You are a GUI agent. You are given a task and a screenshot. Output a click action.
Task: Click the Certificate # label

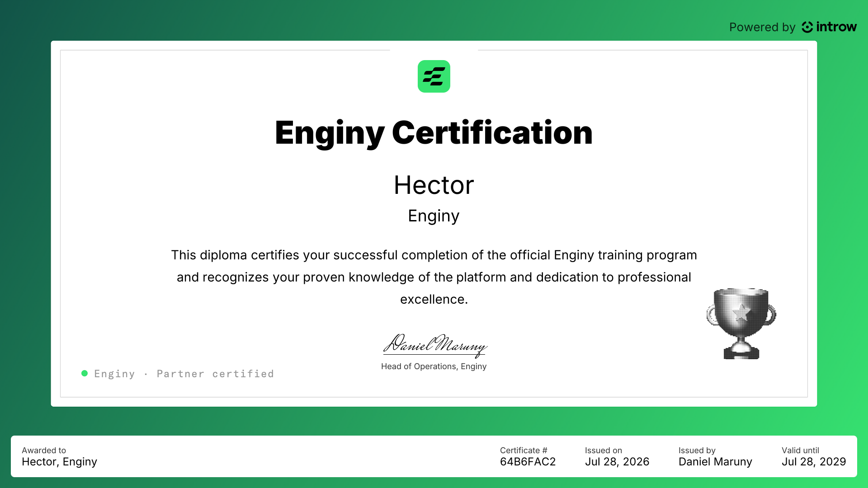pyautogui.click(x=524, y=450)
